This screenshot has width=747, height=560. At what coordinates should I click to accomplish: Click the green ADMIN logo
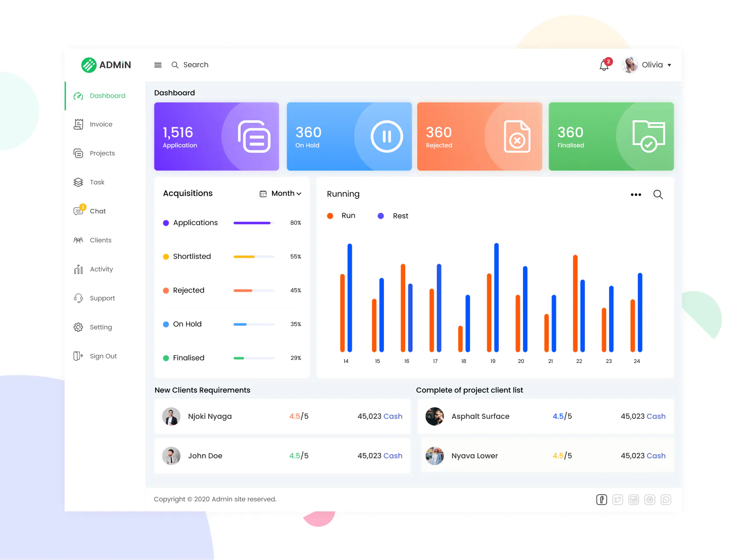coord(106,65)
